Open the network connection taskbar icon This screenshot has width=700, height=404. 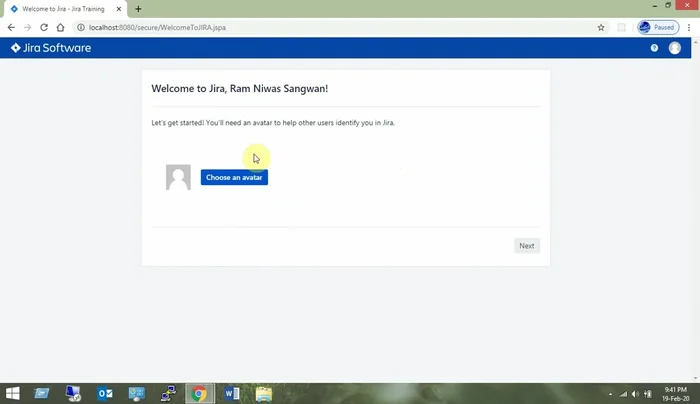[168, 393]
